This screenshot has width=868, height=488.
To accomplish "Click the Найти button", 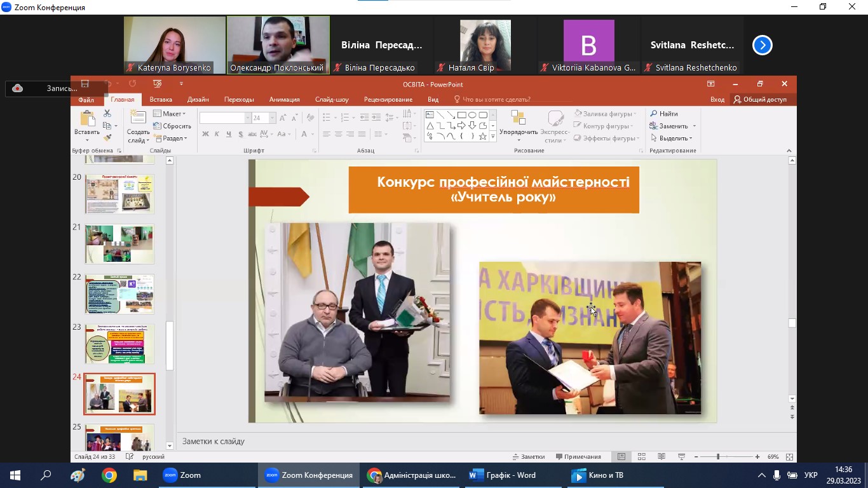I will click(x=664, y=114).
